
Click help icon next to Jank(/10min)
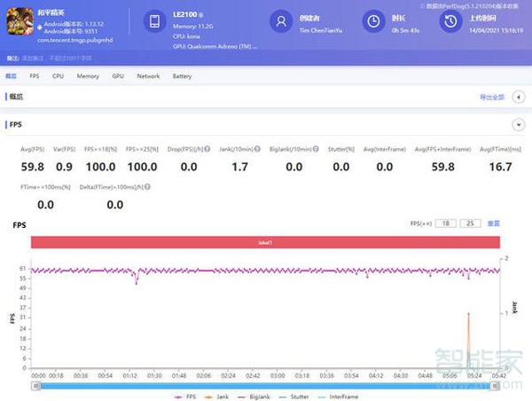click(258, 150)
